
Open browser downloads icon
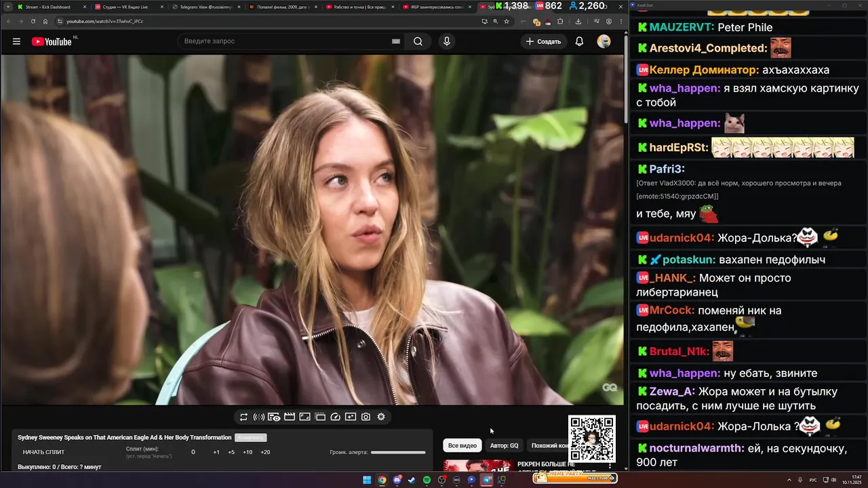point(578,21)
